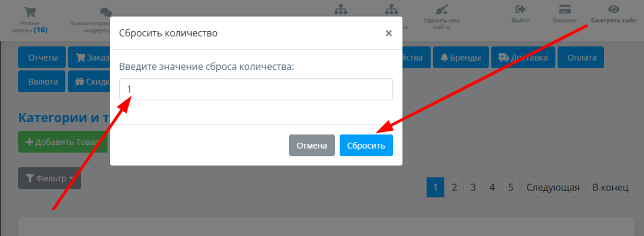Go to pagination page 3
This screenshot has height=236, width=644.
pos(473,188)
